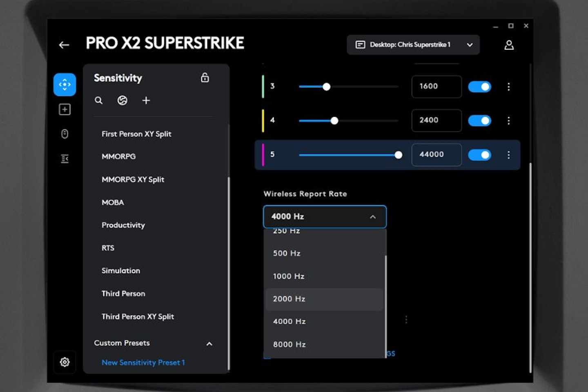Turn off the 2400 DPI toggle
588x392 pixels.
point(479,120)
